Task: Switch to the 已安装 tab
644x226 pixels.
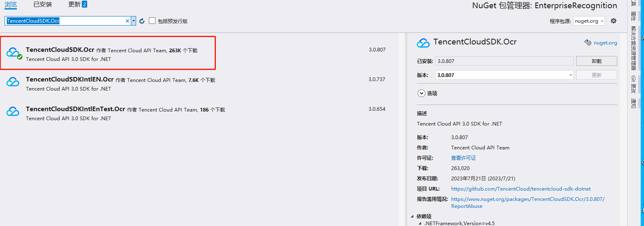Action: click(x=43, y=5)
